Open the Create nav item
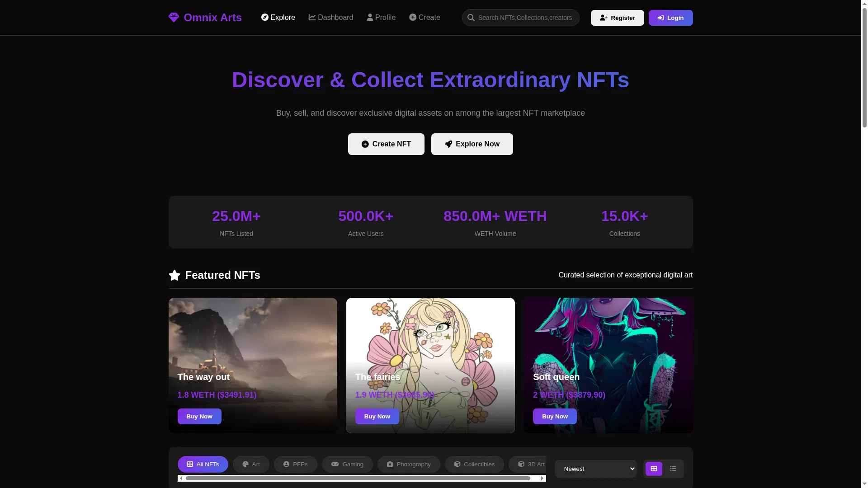 (425, 18)
